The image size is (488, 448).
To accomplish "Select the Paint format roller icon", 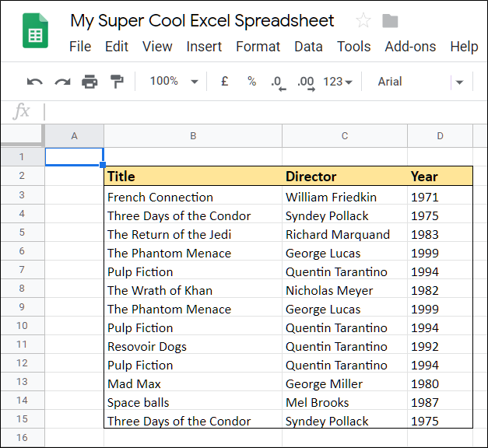I will click(117, 82).
